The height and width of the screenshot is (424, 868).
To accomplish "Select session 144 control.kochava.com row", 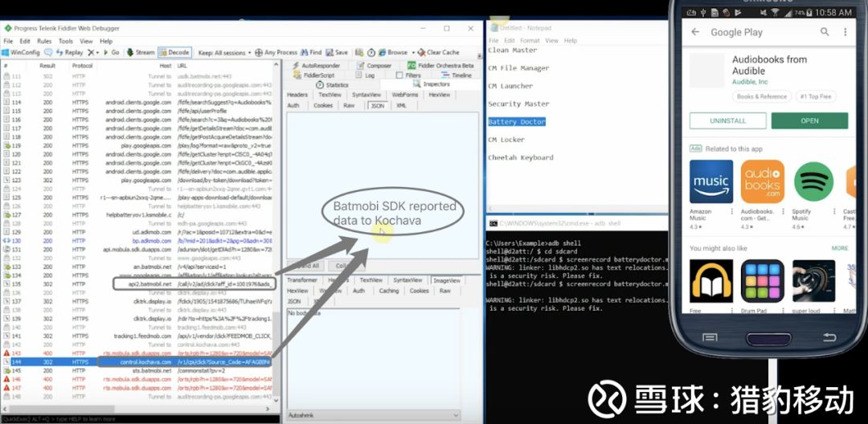I will (x=137, y=362).
